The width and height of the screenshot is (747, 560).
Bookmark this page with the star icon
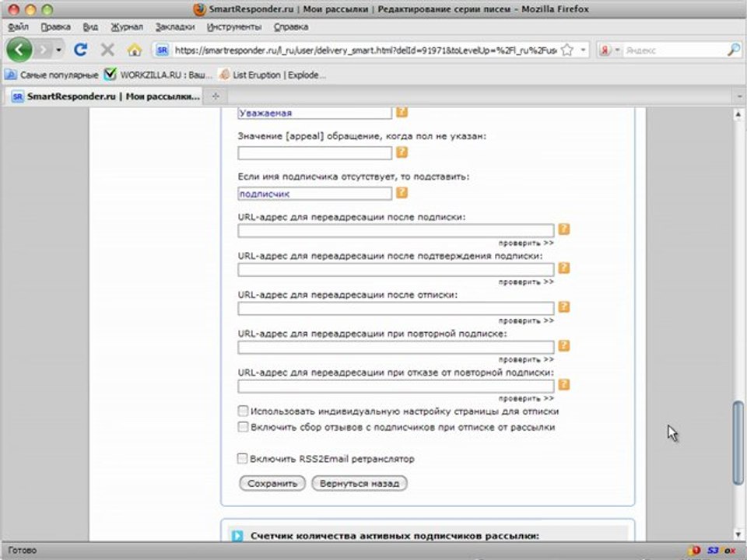pyautogui.click(x=567, y=50)
